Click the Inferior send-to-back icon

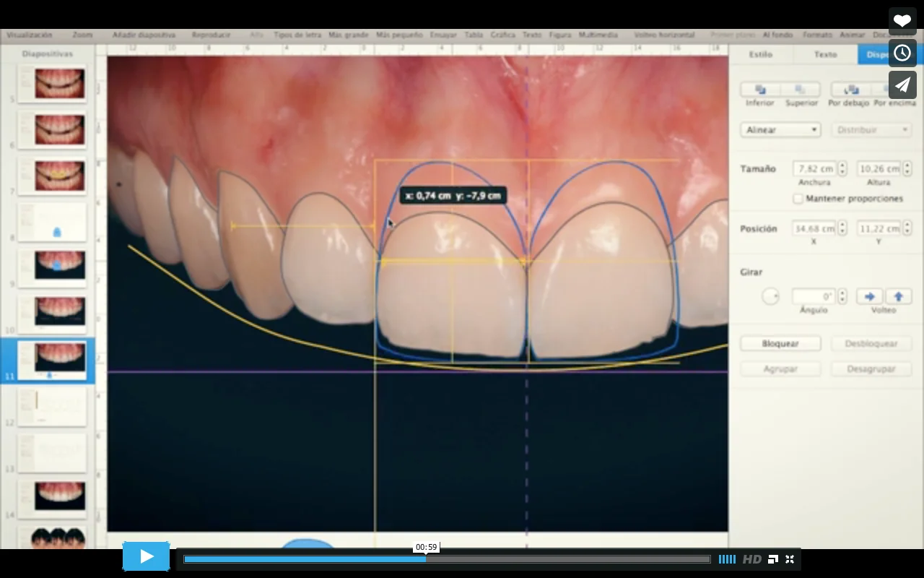click(x=760, y=90)
